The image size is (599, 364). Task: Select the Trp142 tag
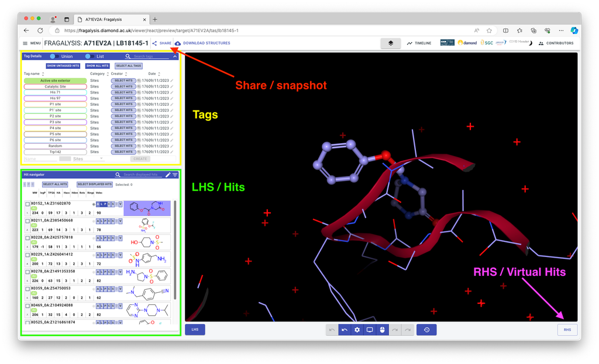(56, 152)
